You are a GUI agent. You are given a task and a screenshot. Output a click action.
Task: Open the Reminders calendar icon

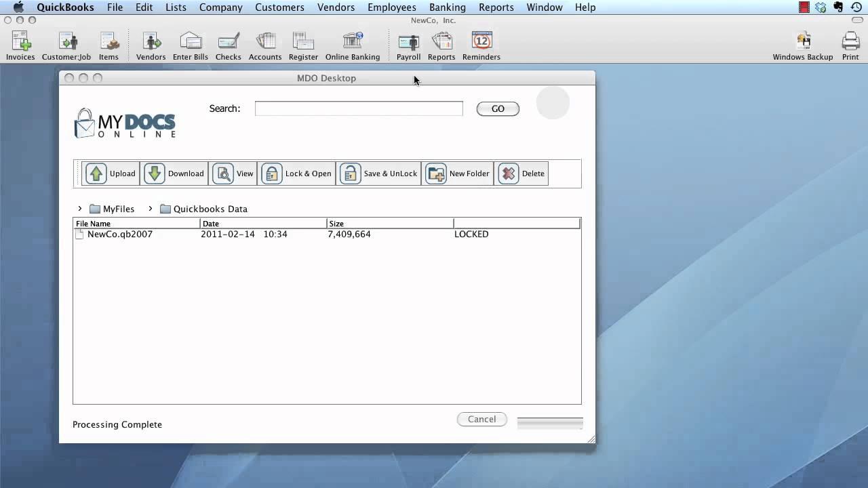coord(481,46)
